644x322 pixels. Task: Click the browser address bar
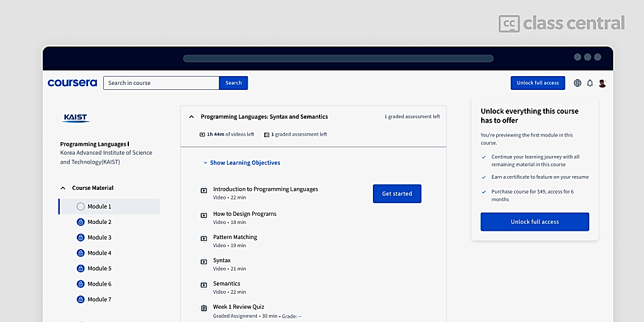(338, 58)
